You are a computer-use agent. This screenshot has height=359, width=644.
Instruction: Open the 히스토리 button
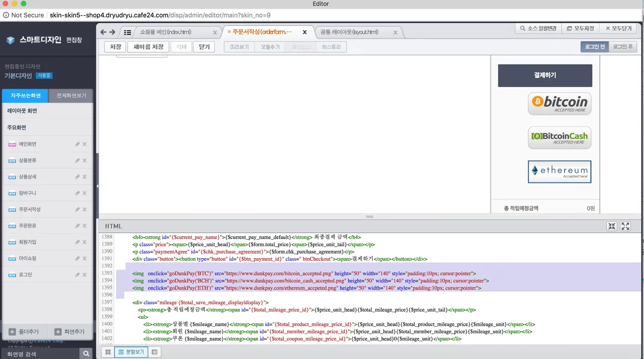click(x=331, y=47)
